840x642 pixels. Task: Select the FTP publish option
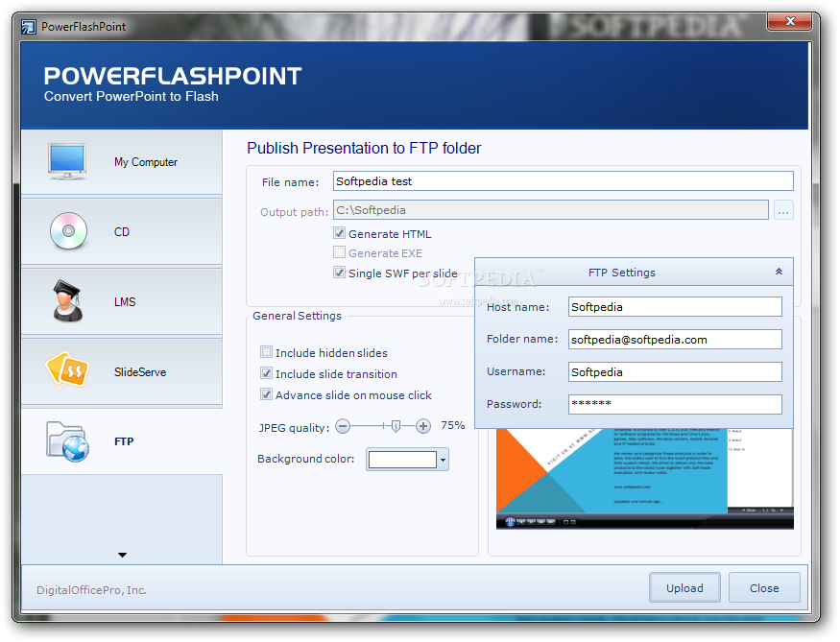[122, 441]
